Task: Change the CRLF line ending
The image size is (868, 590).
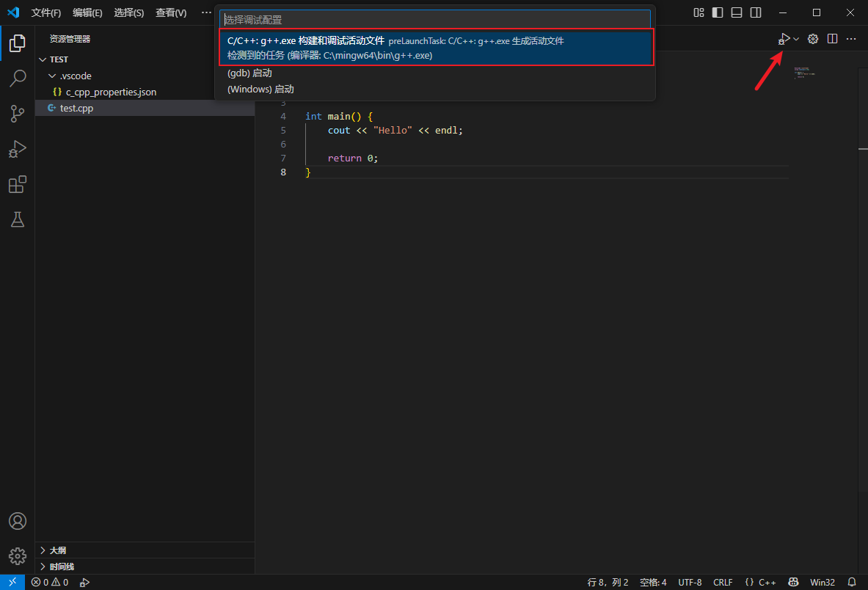Action: click(x=723, y=582)
